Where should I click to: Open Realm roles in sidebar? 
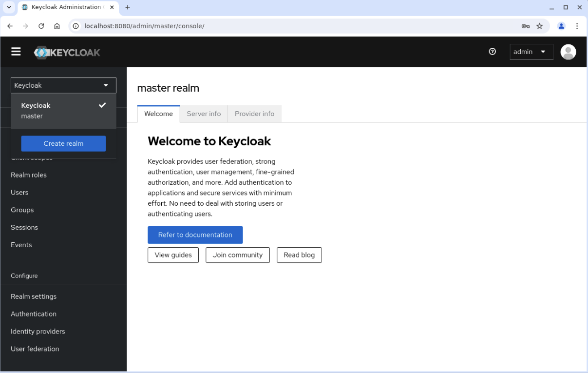(29, 175)
